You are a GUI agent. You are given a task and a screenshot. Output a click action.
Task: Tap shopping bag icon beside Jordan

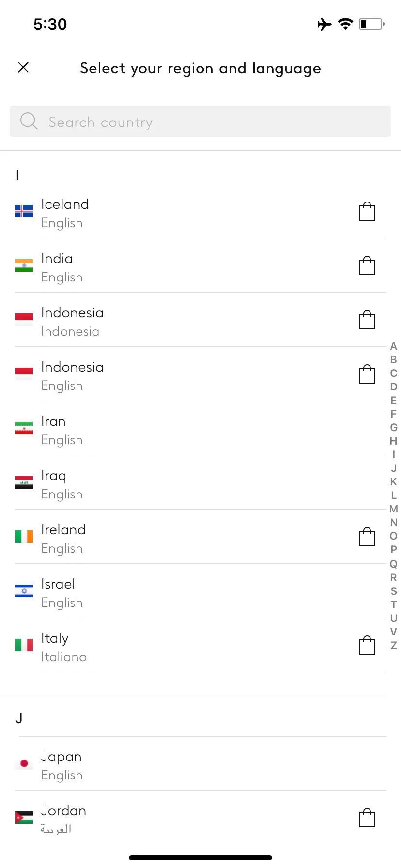tap(367, 818)
